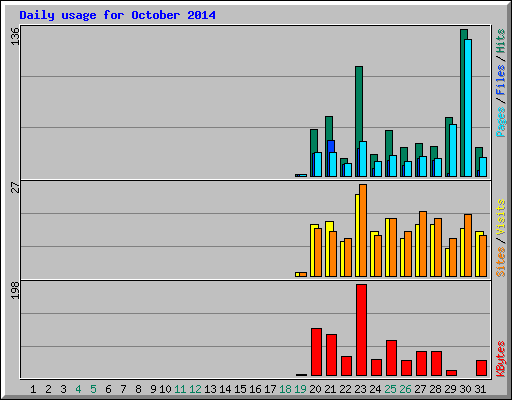Click the 27 axis maximum value
This screenshot has height=400, width=512.
pos(15,187)
